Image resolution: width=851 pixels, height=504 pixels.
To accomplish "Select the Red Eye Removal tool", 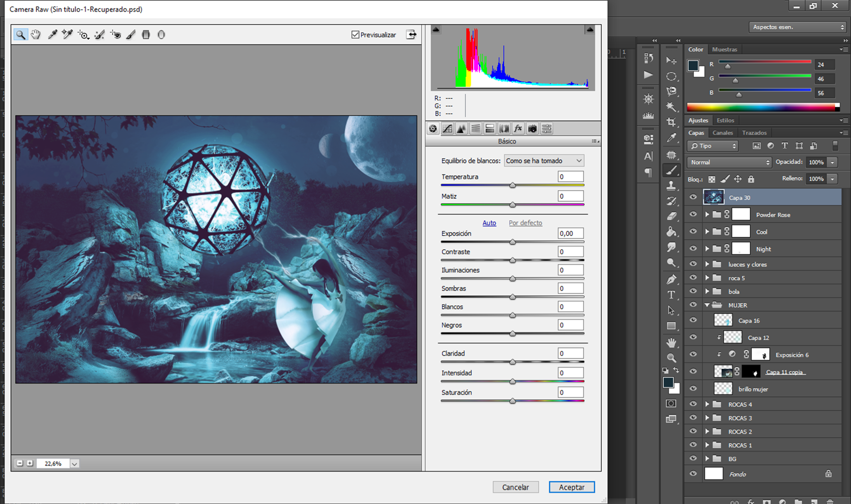I will click(x=115, y=35).
